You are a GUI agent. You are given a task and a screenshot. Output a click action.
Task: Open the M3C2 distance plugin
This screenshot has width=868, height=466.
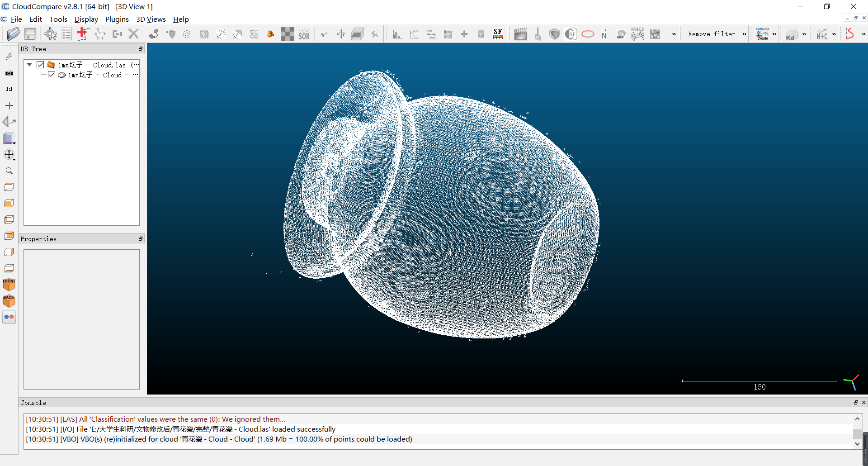pos(637,34)
